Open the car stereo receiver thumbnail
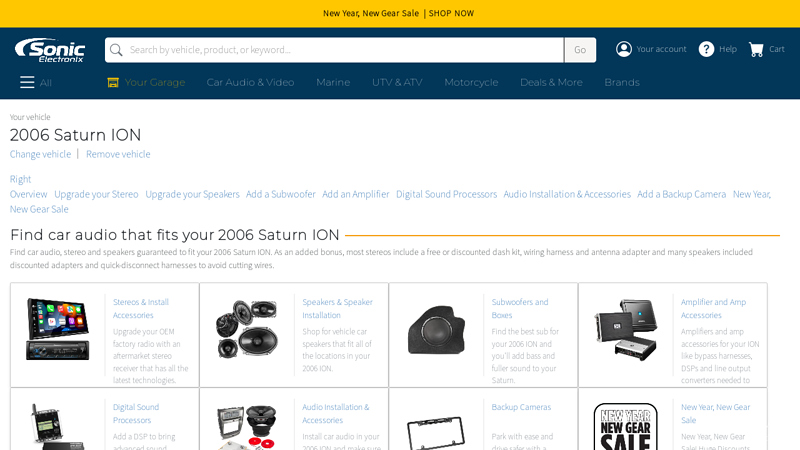This screenshot has width=800, height=450. [x=58, y=329]
